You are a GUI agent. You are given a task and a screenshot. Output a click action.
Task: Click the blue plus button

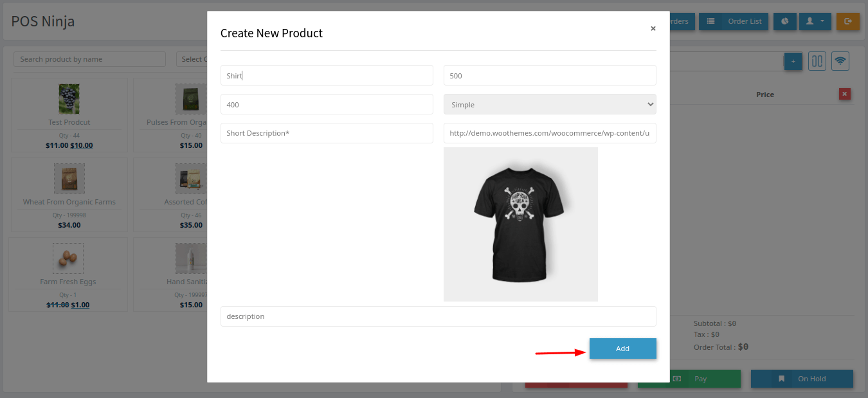pos(793,61)
